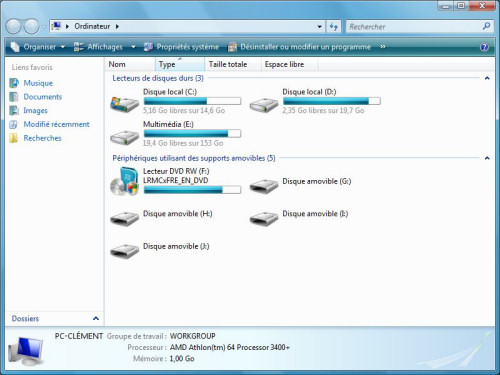500x375 pixels.
Task: Select the Multimédia (E:) drive icon
Action: [124, 137]
